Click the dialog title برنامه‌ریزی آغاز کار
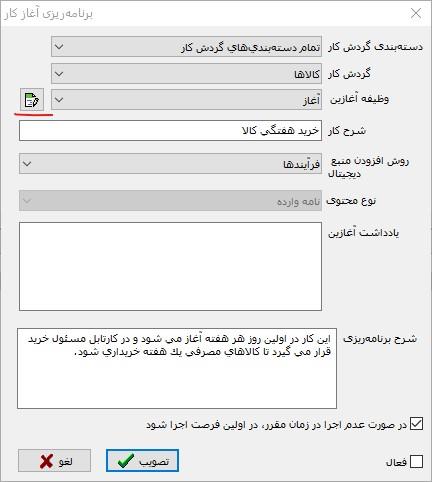Viewport: 432px width, 482px height. (x=49, y=14)
